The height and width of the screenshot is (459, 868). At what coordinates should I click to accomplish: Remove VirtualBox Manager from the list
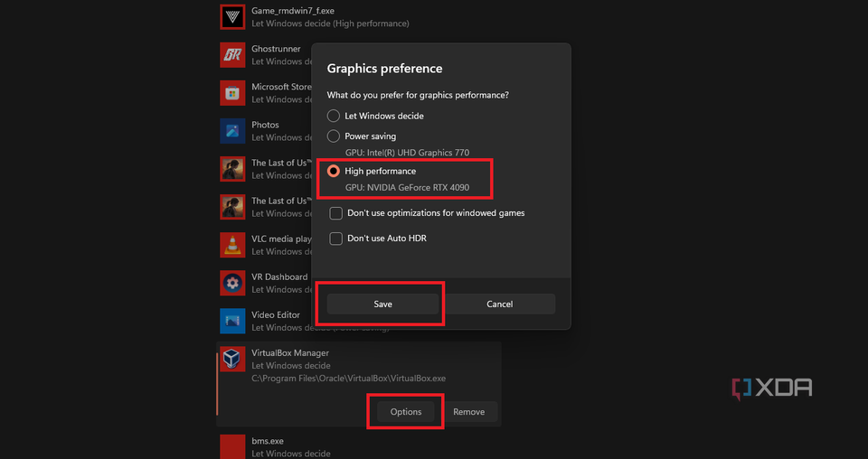tap(469, 412)
